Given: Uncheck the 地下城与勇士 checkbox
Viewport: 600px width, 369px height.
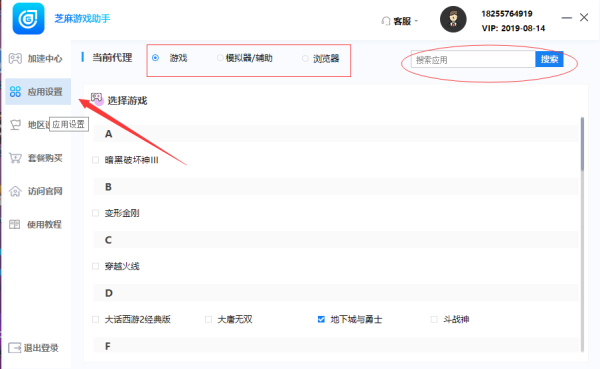Looking at the screenshot, I should coord(321,319).
